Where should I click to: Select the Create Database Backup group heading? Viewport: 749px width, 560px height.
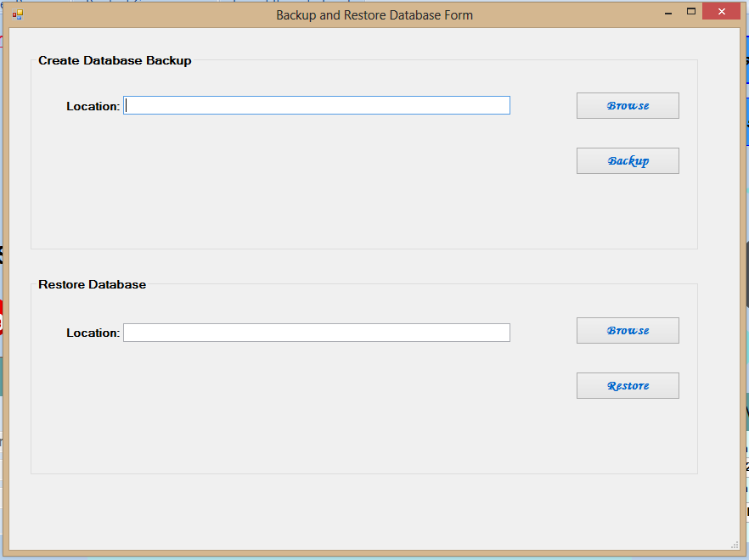tap(115, 60)
